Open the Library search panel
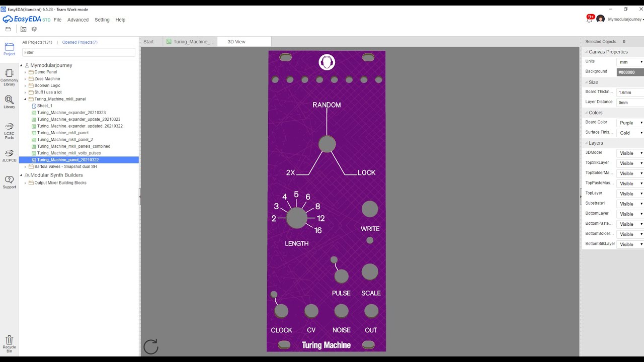Viewport: 644px width, 362px height. pos(9,102)
